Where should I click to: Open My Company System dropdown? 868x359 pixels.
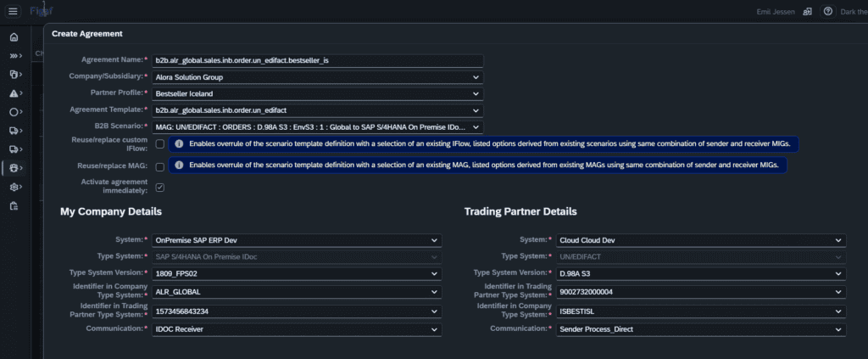(297, 240)
